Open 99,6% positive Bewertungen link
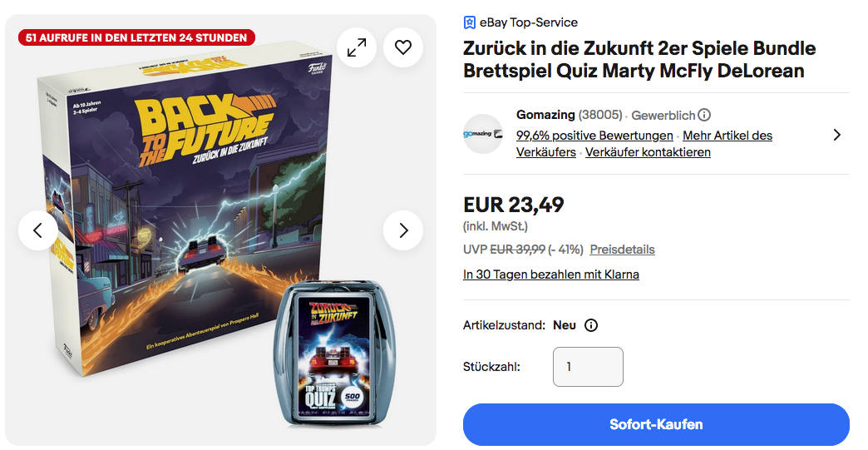The height and width of the screenshot is (450, 868). point(594,136)
